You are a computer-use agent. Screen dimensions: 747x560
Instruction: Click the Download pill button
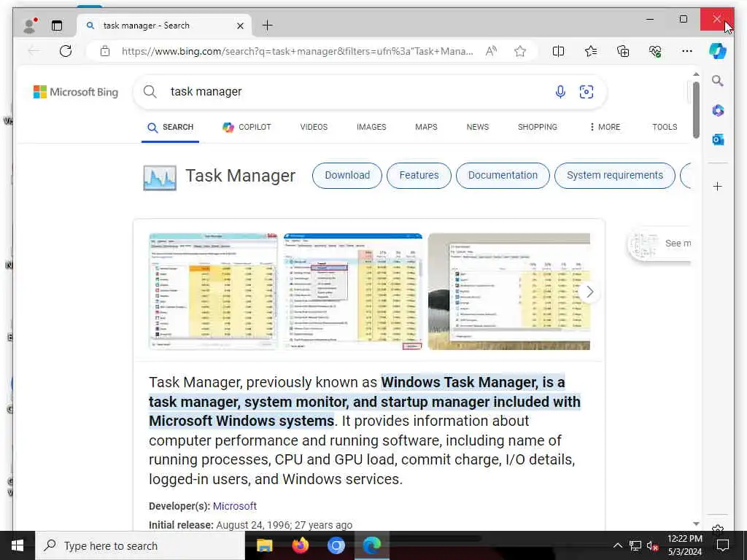tap(347, 175)
